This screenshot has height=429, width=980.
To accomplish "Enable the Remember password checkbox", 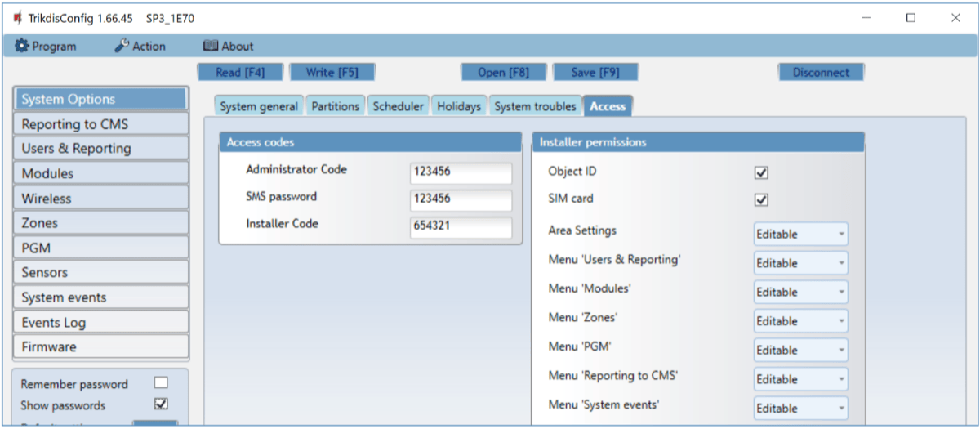I will (161, 383).
